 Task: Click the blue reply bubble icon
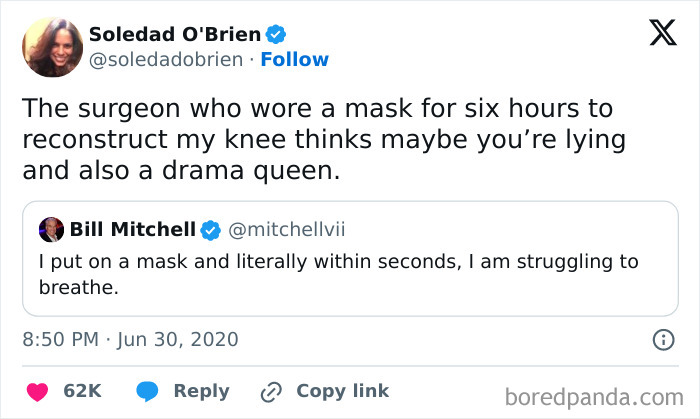coord(146,391)
